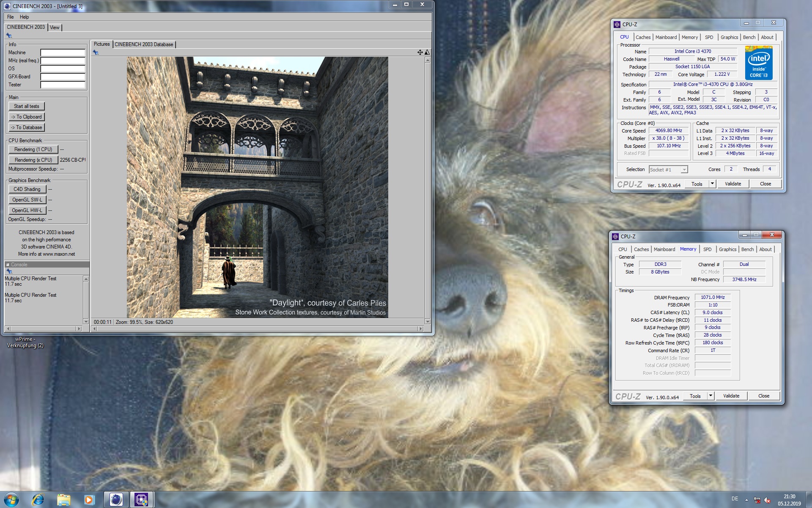Open Windows Explorer from the taskbar

[64, 500]
